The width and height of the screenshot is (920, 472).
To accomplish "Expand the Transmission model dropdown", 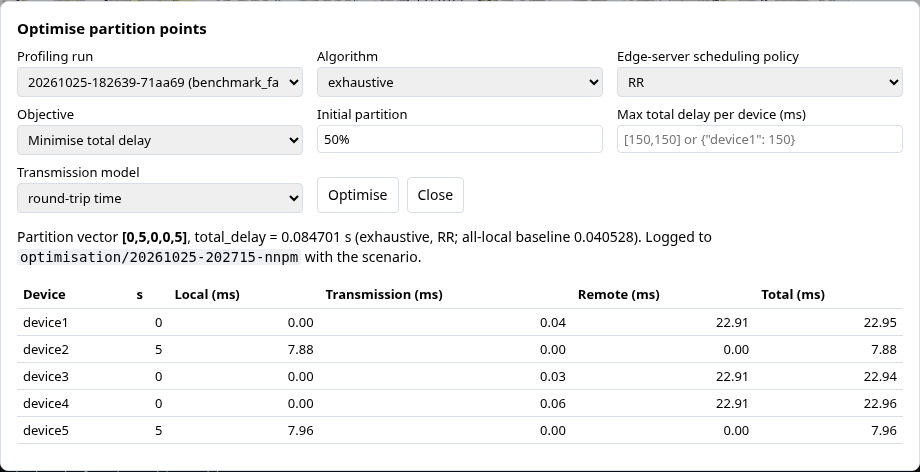I will point(160,198).
